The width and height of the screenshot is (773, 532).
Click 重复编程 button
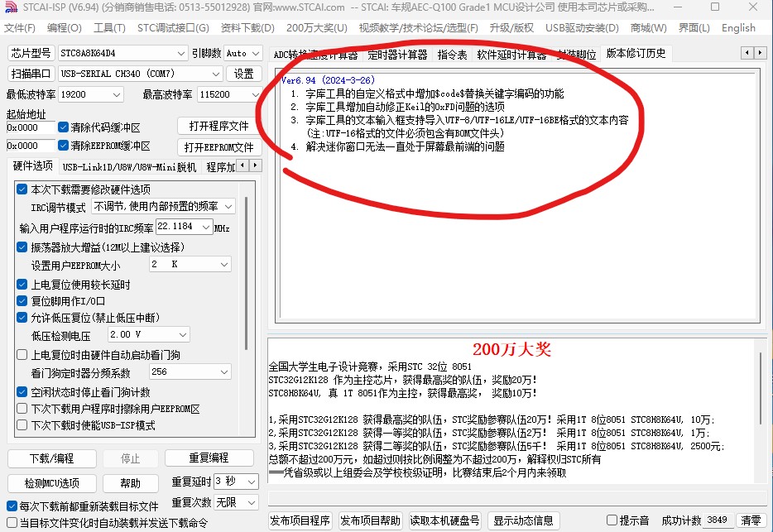[209, 458]
